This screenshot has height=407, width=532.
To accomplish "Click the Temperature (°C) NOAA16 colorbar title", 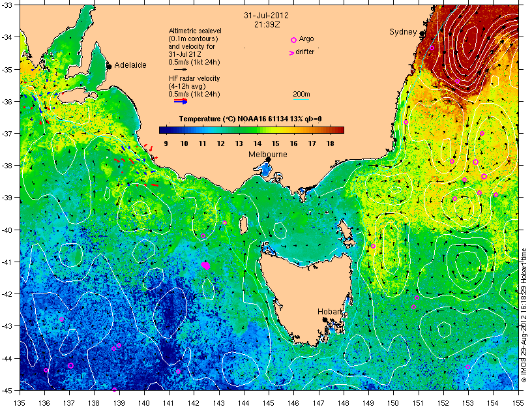I will tap(250, 119).
